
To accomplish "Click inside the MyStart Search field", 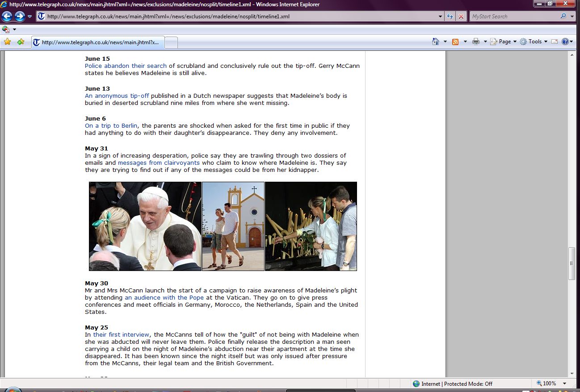I will point(514,17).
